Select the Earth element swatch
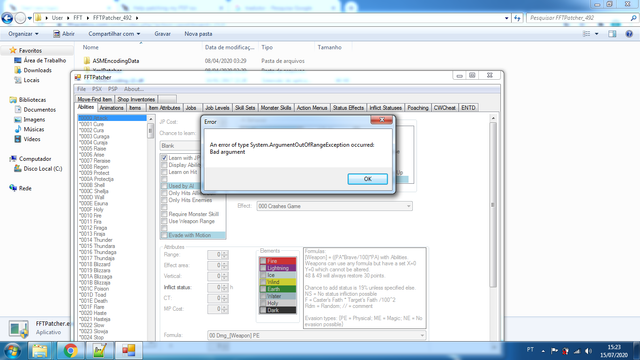This screenshot has height=360, width=640. 278,289
